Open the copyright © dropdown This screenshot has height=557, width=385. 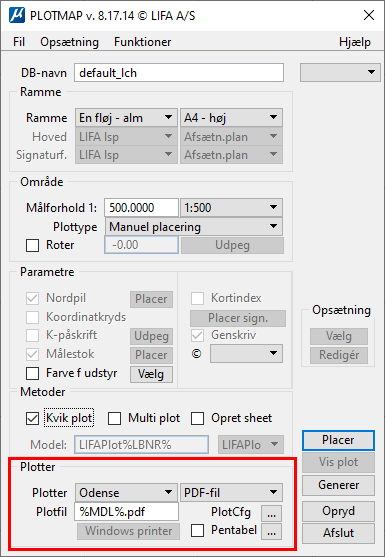pos(246,353)
